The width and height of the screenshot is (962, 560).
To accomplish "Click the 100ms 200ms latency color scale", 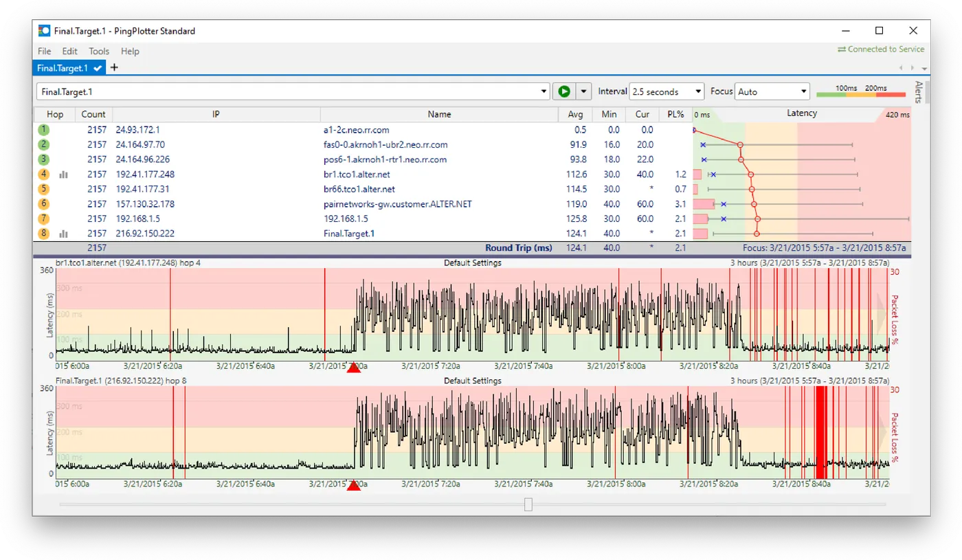I will click(861, 92).
